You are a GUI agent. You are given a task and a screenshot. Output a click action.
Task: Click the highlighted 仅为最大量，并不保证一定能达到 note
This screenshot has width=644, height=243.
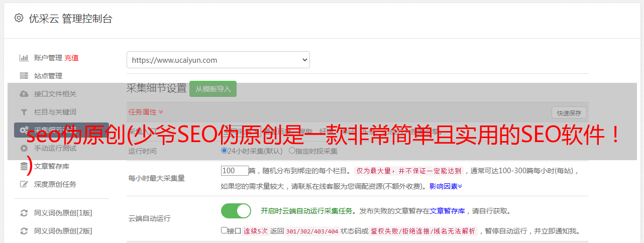point(409,171)
